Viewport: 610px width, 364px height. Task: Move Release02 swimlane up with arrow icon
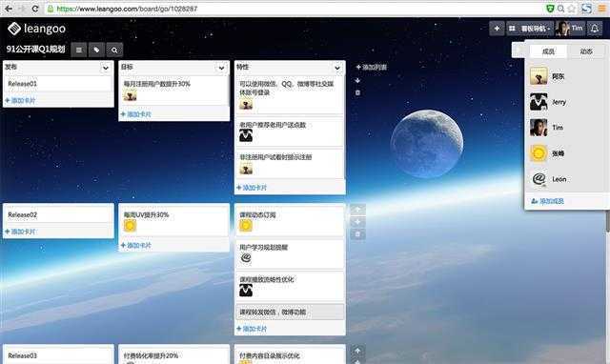click(357, 210)
